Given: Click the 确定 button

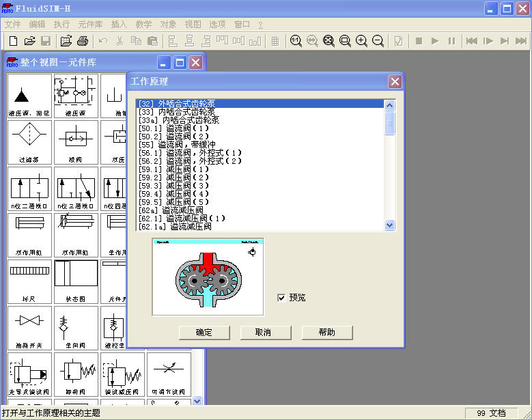Looking at the screenshot, I should click(x=204, y=333).
